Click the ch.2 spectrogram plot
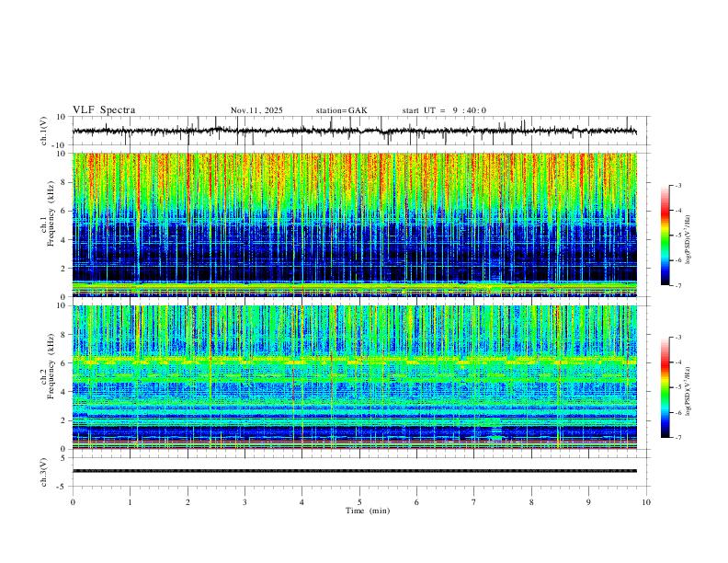The height and width of the screenshot is (563, 728). (x=355, y=377)
